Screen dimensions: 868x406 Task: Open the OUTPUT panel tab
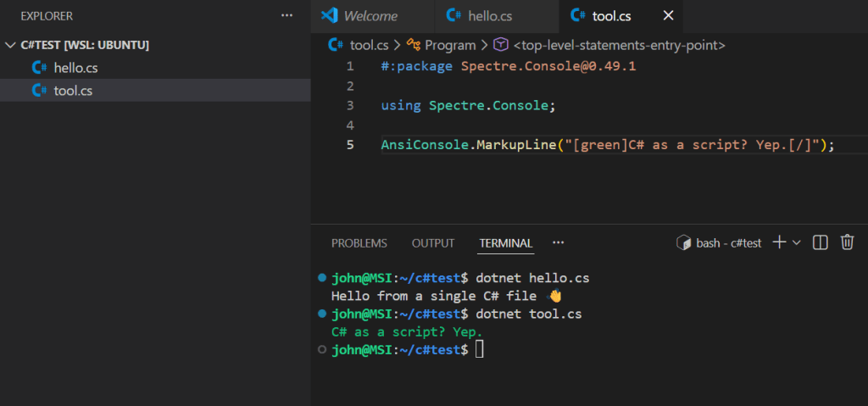pyautogui.click(x=433, y=243)
